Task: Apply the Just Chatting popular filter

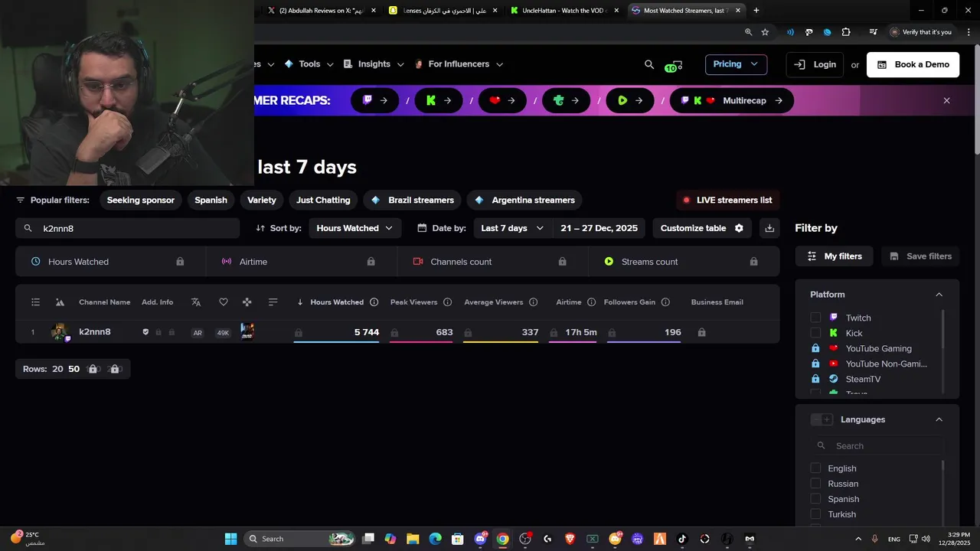Action: [x=323, y=201]
